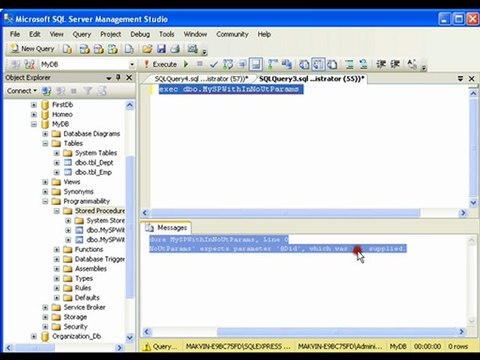Click the New Query button
This screenshot has height=360, width=480.
[x=32, y=49]
